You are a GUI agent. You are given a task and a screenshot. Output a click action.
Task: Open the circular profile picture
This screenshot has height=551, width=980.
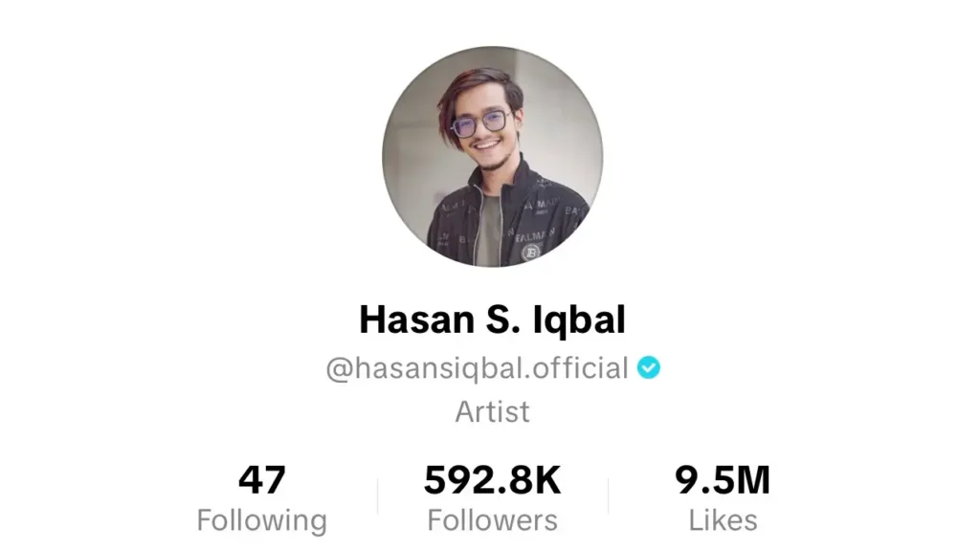coord(493,156)
